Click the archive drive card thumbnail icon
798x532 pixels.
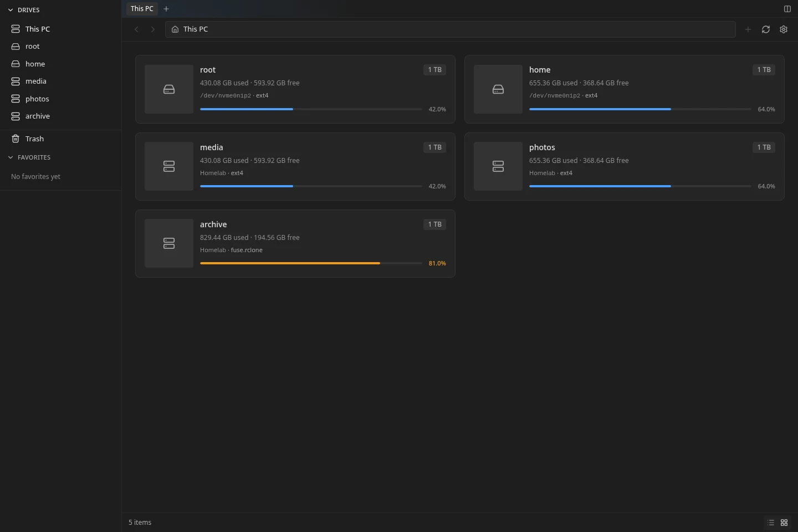169,243
